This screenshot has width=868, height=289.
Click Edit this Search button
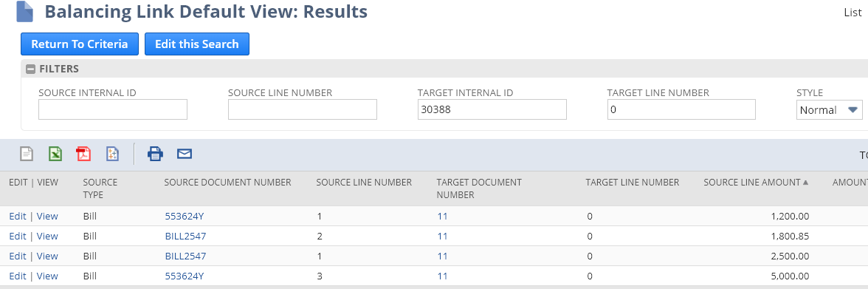pos(196,44)
